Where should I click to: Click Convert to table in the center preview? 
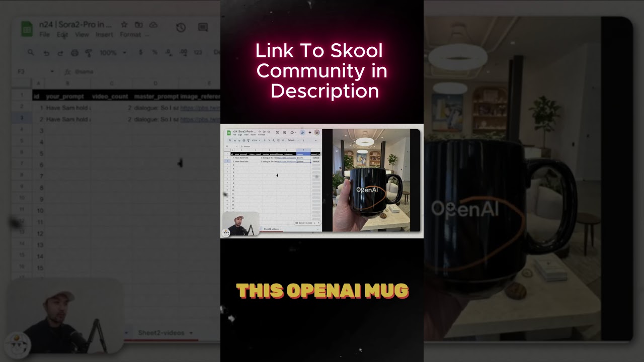click(x=304, y=223)
